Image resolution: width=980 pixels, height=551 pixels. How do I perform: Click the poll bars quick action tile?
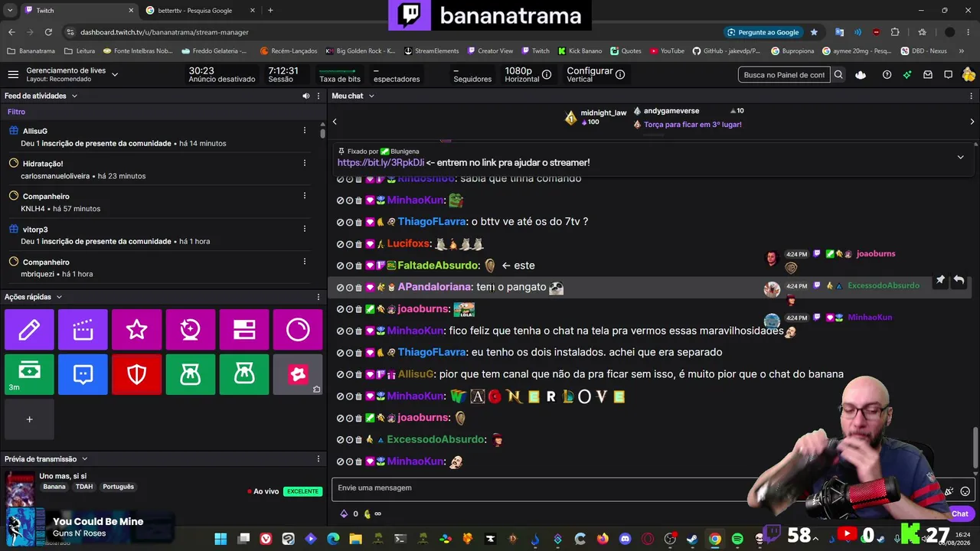tap(244, 330)
